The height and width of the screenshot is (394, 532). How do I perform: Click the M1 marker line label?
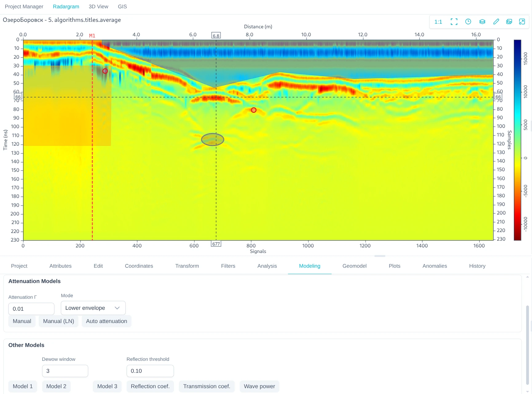[x=92, y=35]
